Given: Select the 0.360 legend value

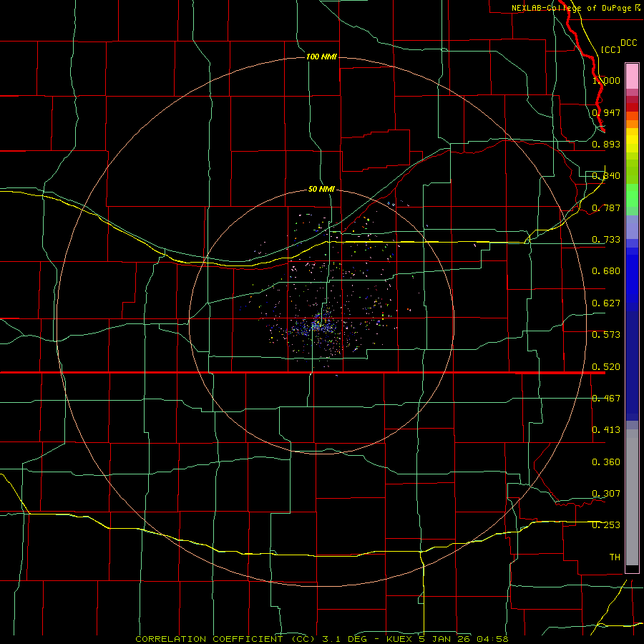Looking at the screenshot, I should pos(606,462).
